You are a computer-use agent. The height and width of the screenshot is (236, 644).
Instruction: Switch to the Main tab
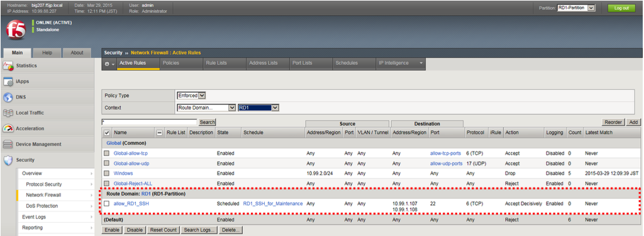[x=17, y=53]
